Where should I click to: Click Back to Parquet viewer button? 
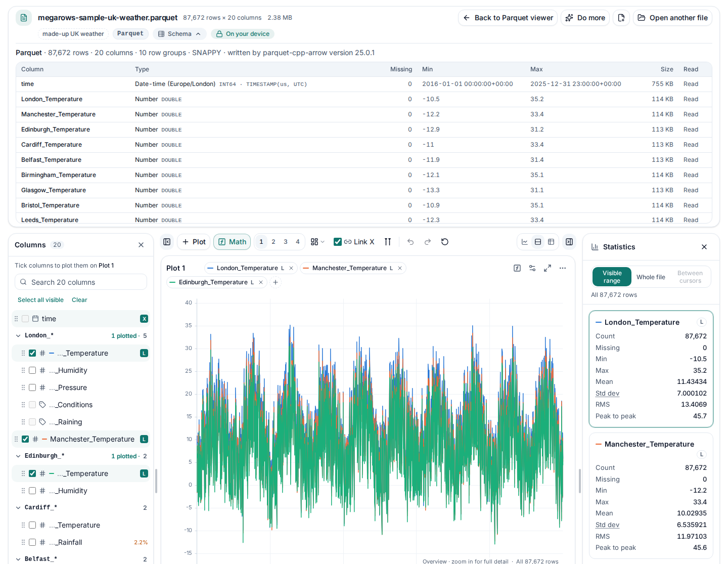pyautogui.click(x=508, y=18)
